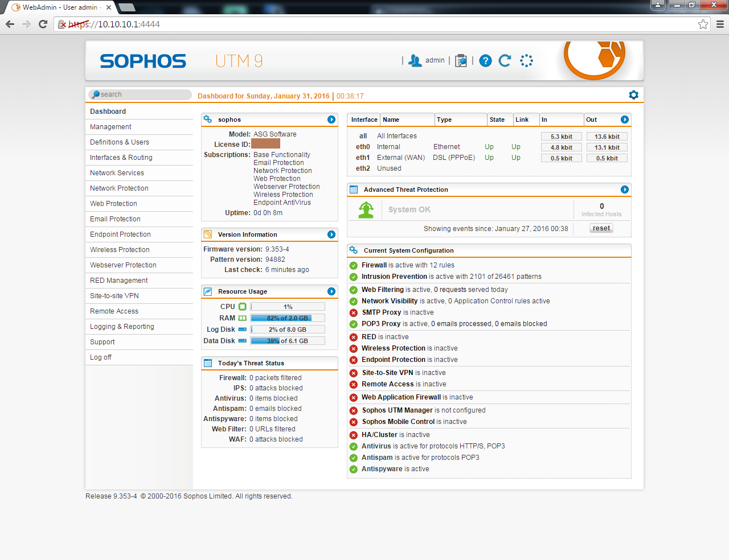
Task: Click the Data Disk usage bar
Action: pyautogui.click(x=288, y=341)
